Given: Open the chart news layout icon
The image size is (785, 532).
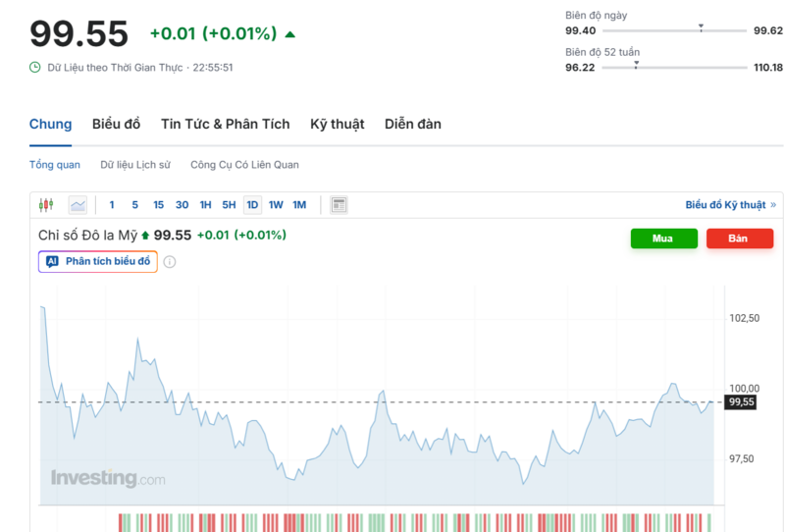Looking at the screenshot, I should coord(340,205).
